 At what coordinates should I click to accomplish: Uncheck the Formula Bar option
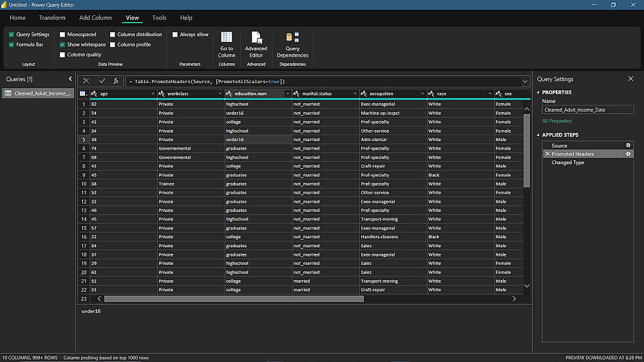[x=12, y=44]
